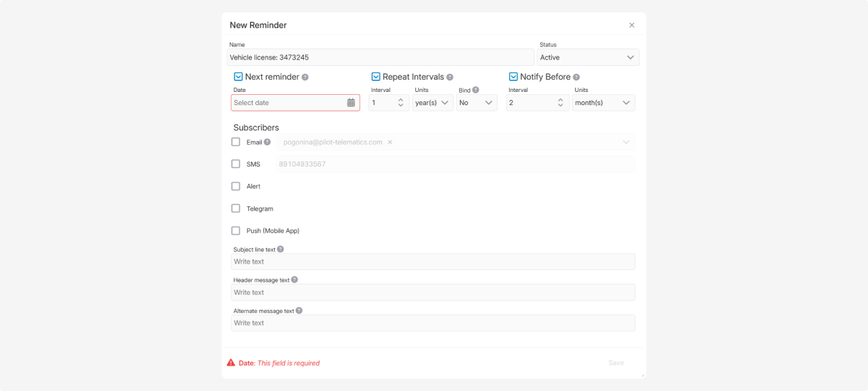Click the Save button
The image size is (868, 391).
point(616,363)
